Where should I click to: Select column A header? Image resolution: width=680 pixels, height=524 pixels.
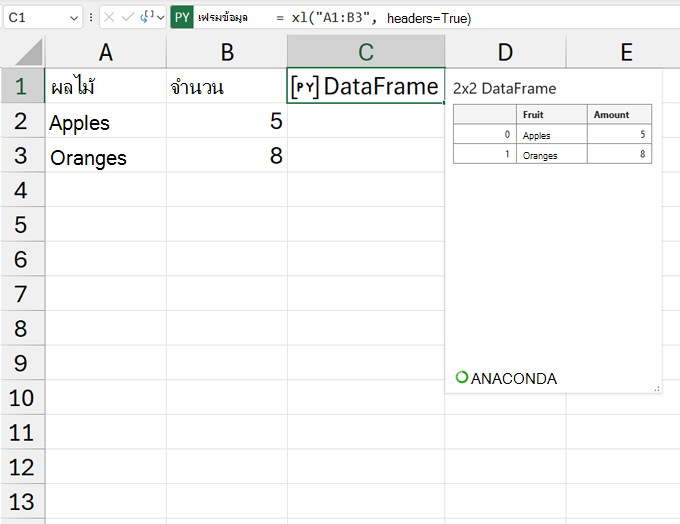(x=106, y=52)
